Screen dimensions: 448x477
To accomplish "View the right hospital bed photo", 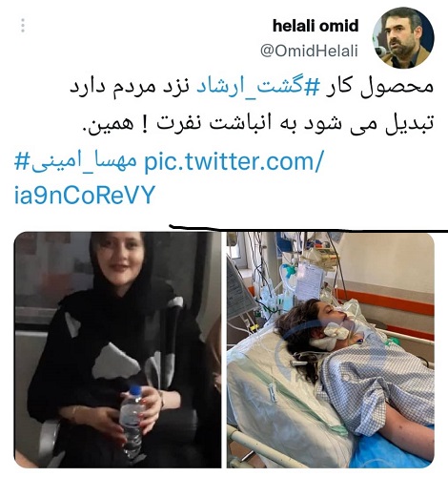I will [331, 350].
